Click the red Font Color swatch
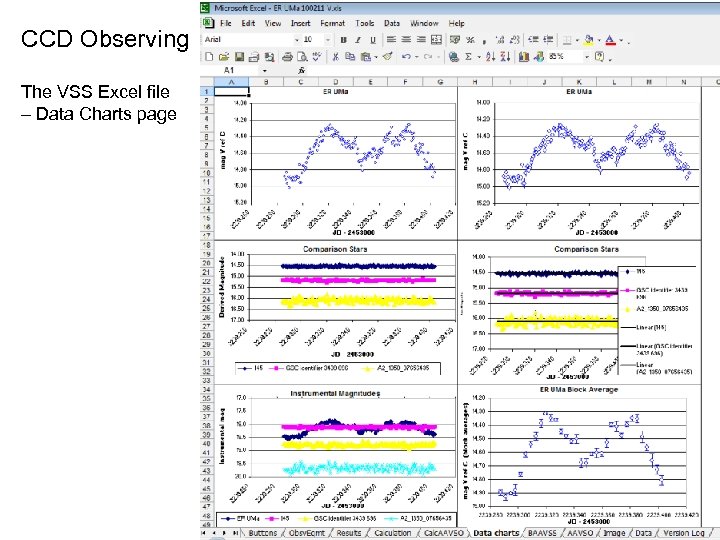This screenshot has height=540, width=720. (610, 40)
